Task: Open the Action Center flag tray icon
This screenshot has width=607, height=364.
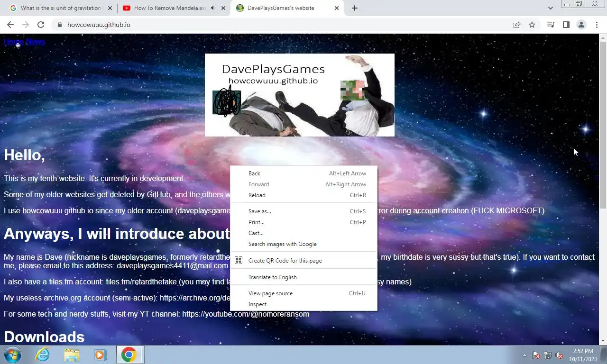Action: click(536, 355)
